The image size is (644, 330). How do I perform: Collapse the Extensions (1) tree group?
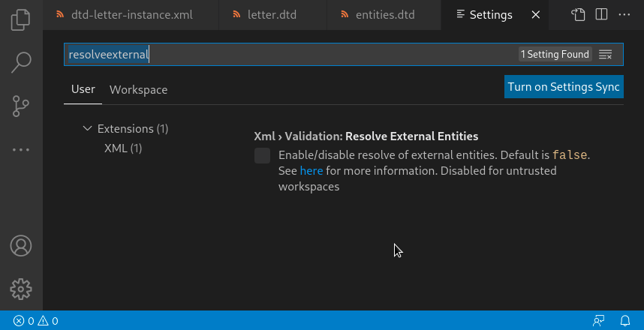[x=88, y=129]
